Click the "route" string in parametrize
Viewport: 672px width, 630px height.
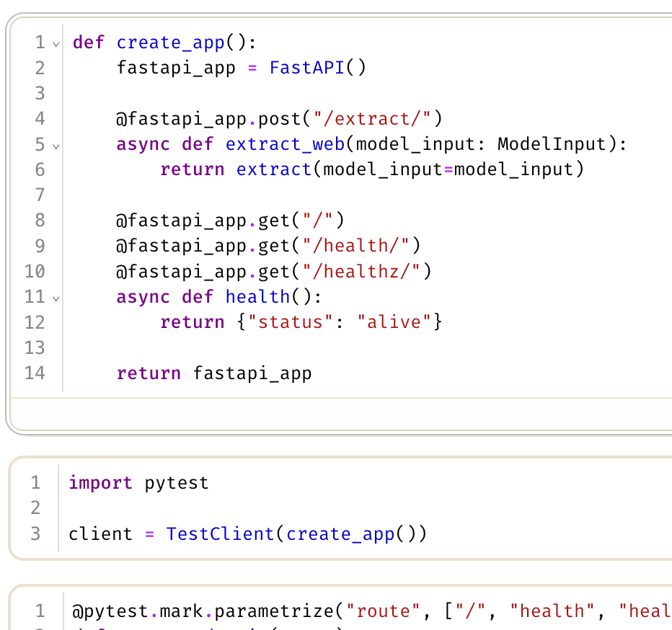pyautogui.click(x=384, y=611)
